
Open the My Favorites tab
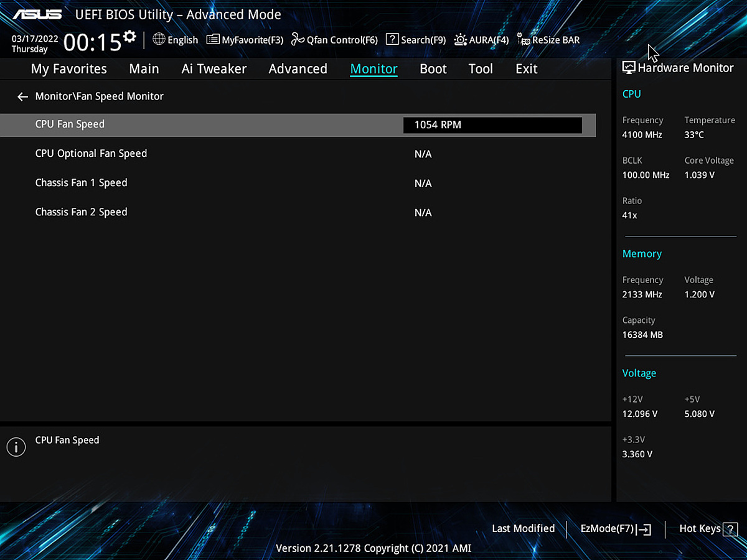[69, 69]
